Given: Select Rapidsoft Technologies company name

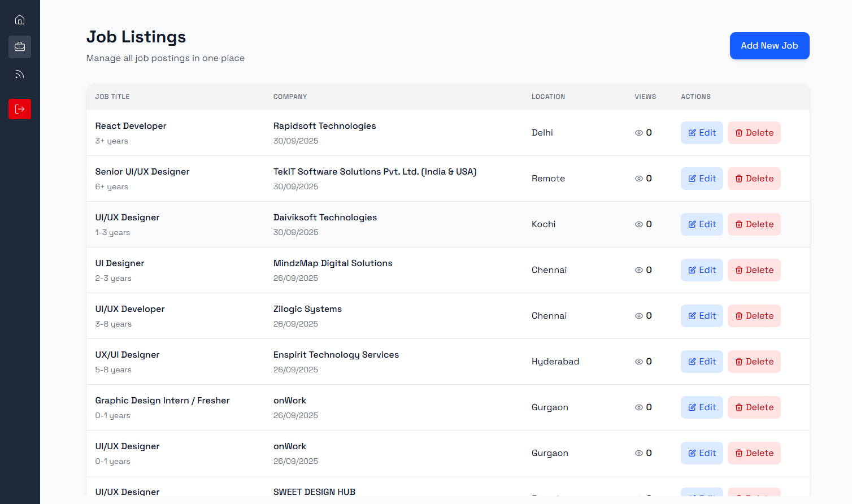Looking at the screenshot, I should [x=325, y=126].
